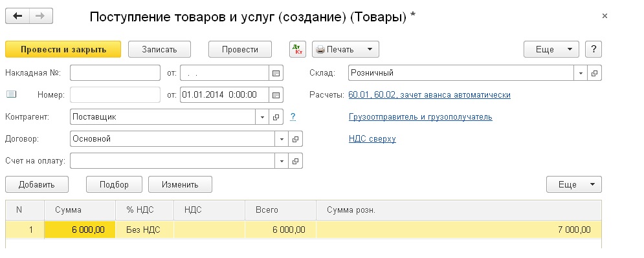Click Подбор button
The width and height of the screenshot is (644, 258).
click(114, 184)
